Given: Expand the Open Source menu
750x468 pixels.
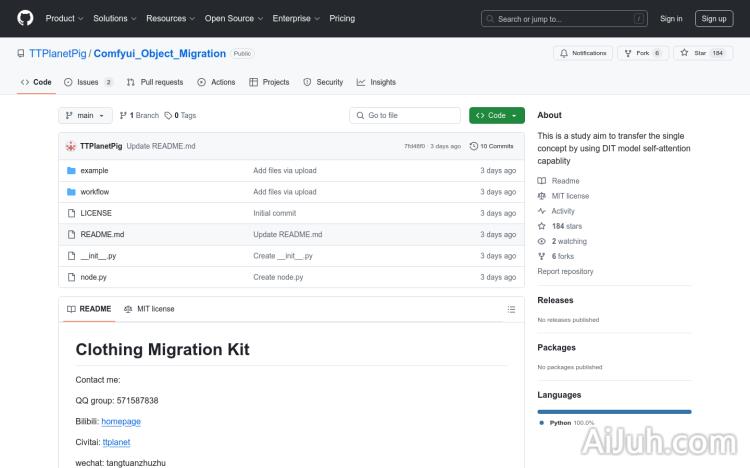Looking at the screenshot, I should point(233,18).
